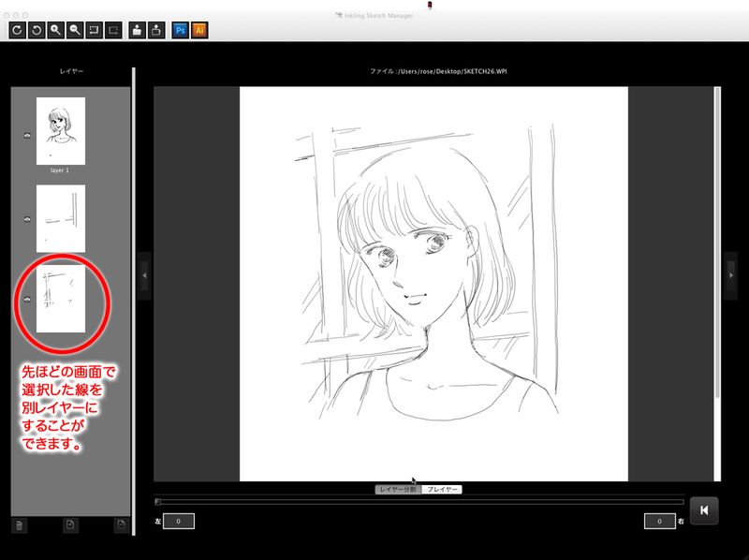Zoom in with the plus magnifier

coord(56,30)
